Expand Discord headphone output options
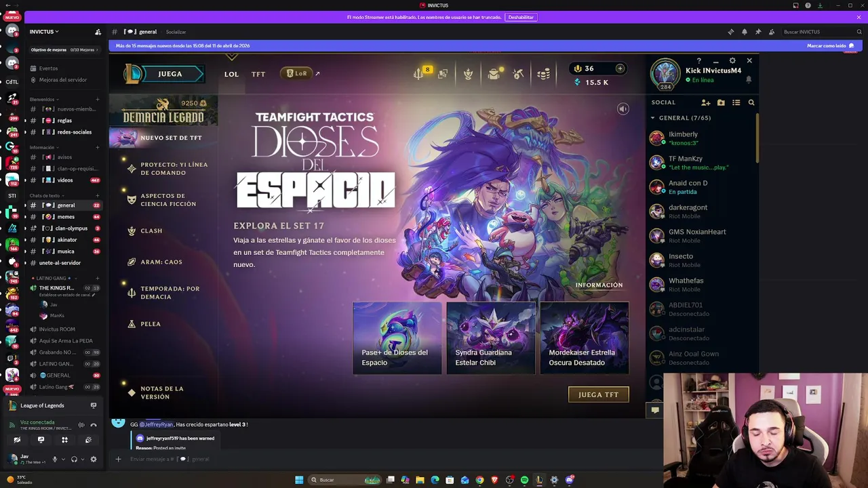This screenshot has height=488, width=868. click(83, 459)
